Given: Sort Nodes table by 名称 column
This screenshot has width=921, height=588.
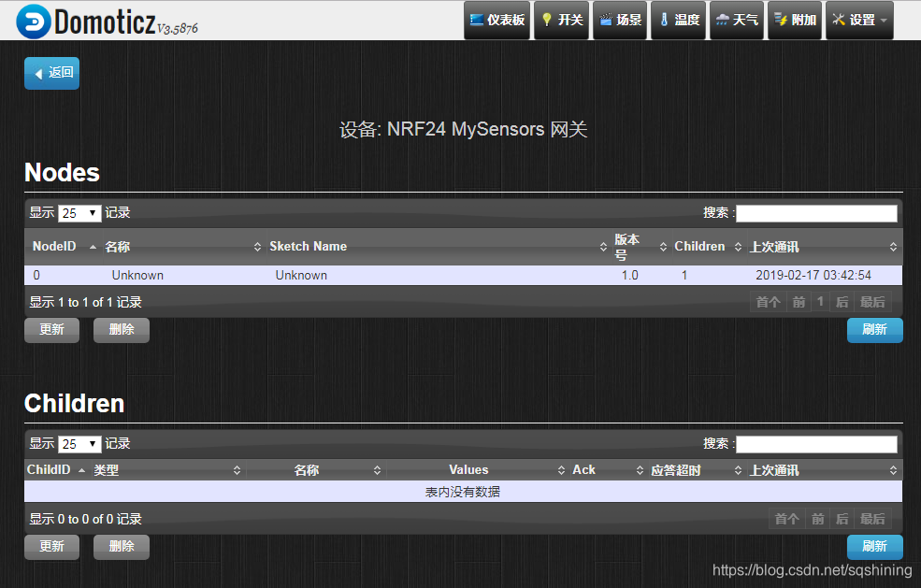Looking at the screenshot, I should (x=182, y=247).
